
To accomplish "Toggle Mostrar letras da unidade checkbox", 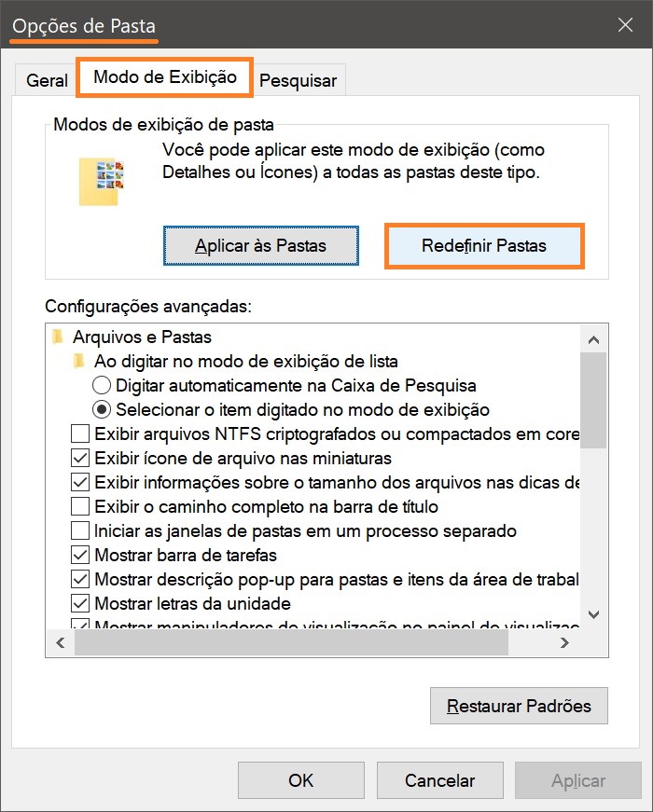I will click(x=80, y=603).
